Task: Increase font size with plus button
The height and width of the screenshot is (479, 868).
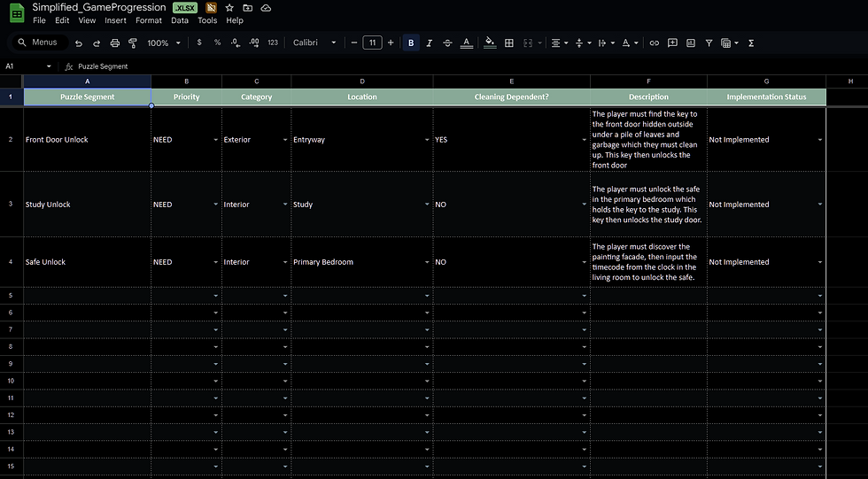Action: coord(391,42)
